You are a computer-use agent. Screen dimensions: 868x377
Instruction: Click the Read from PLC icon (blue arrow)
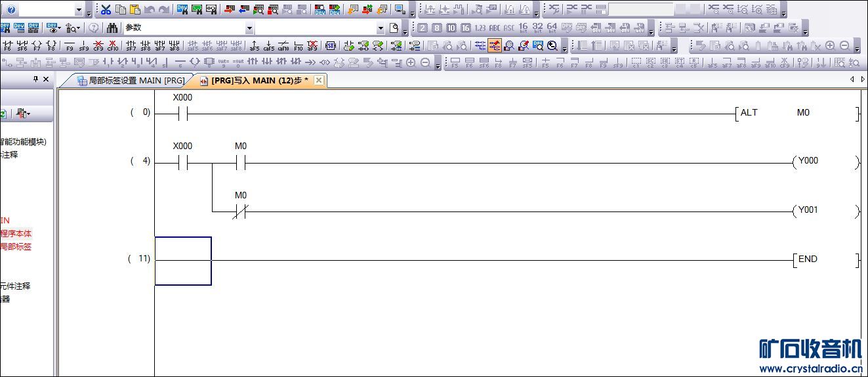243,9
